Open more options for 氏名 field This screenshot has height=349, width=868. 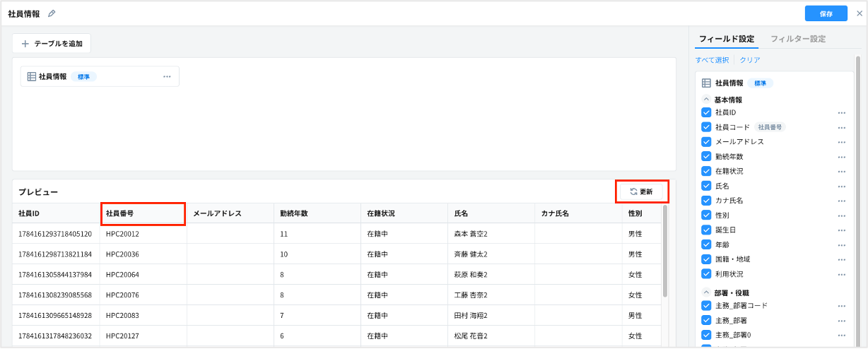click(x=841, y=187)
